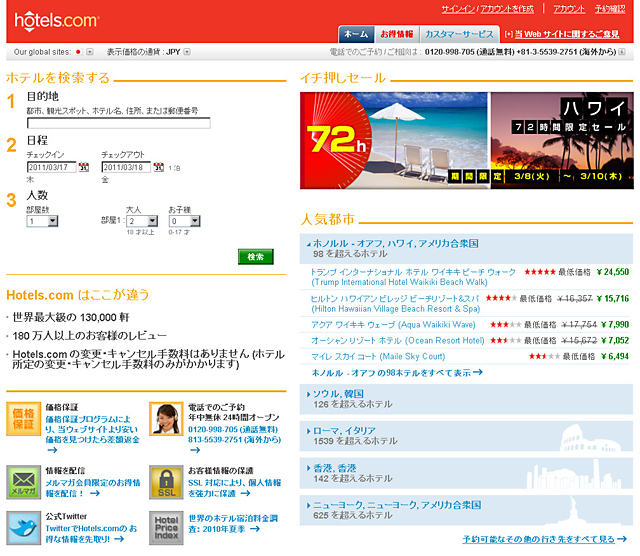Open the Ocean Resort Hotel link

(x=398, y=340)
